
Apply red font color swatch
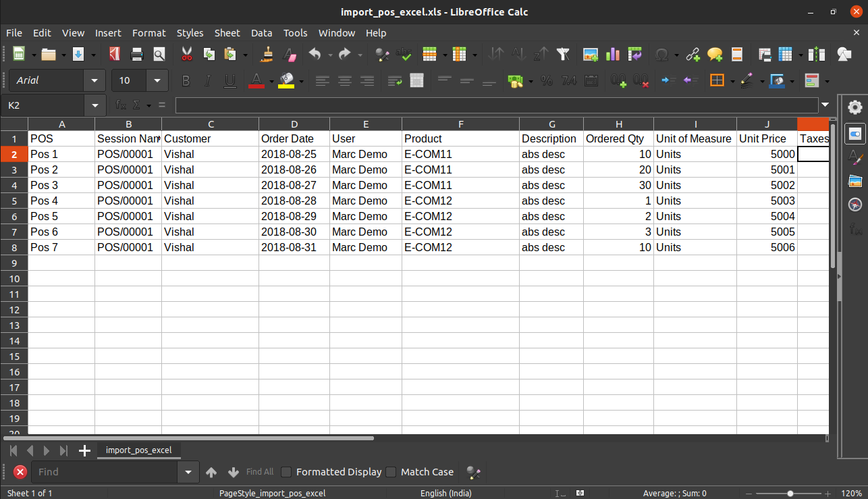coord(256,81)
